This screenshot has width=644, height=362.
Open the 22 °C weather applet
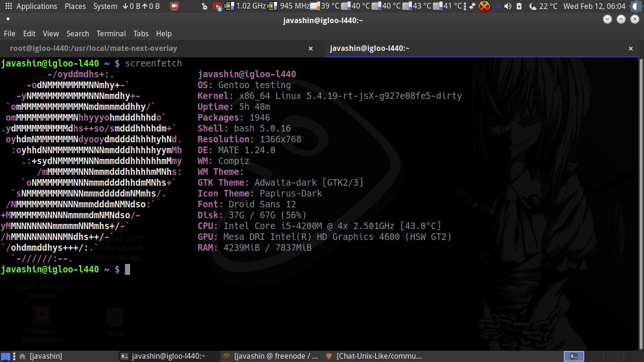pos(543,6)
